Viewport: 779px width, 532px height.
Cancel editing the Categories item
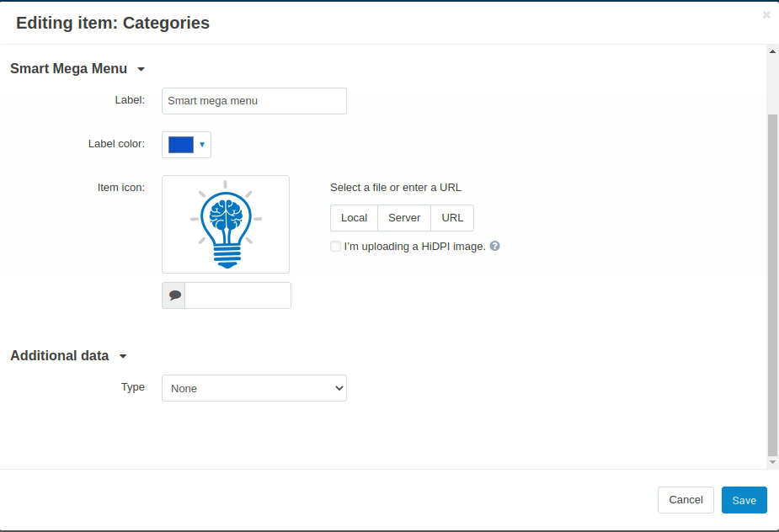[686, 500]
